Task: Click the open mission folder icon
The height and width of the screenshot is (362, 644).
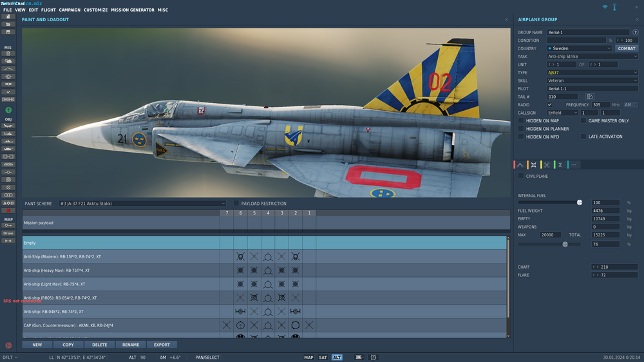Action: [x=8, y=24]
